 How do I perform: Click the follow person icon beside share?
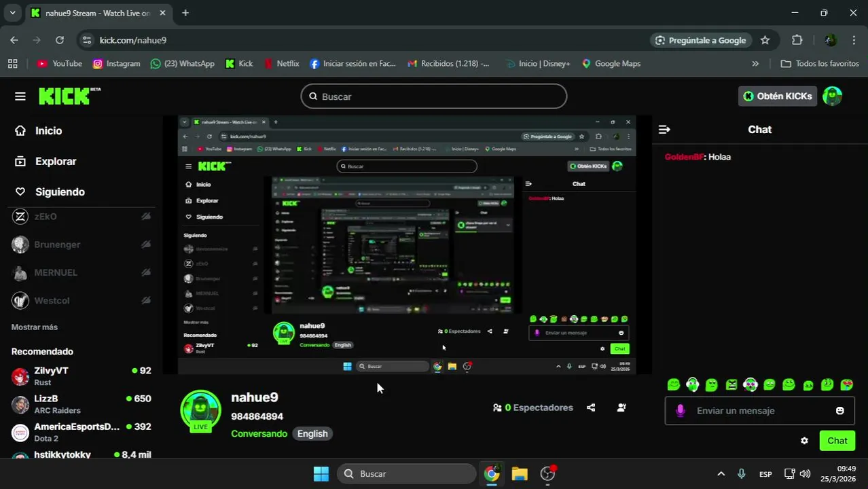pos(621,407)
